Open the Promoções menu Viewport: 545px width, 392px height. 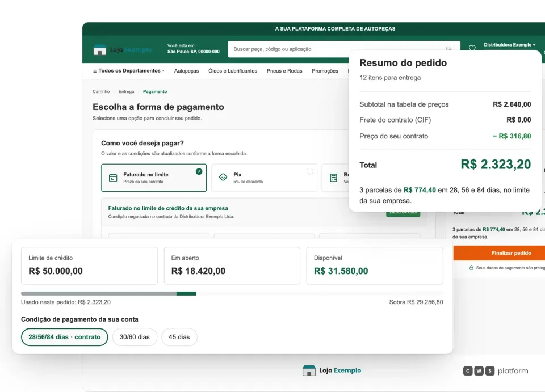325,71
